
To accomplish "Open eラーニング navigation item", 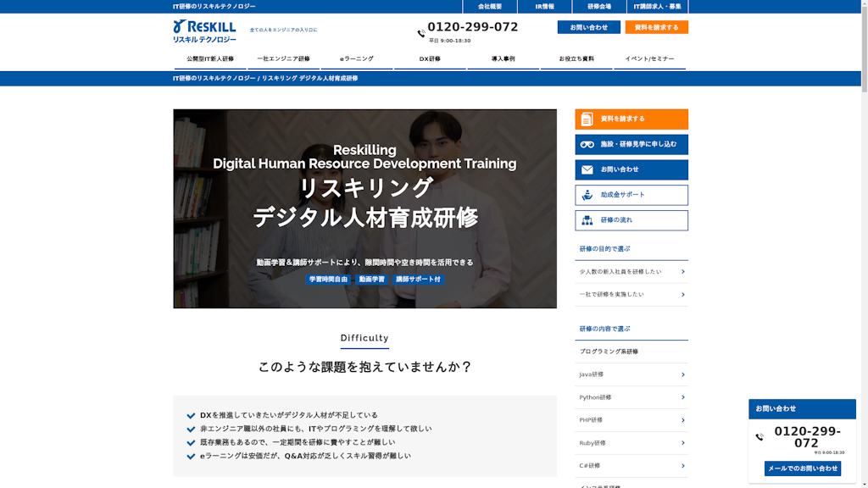I will click(x=357, y=59).
